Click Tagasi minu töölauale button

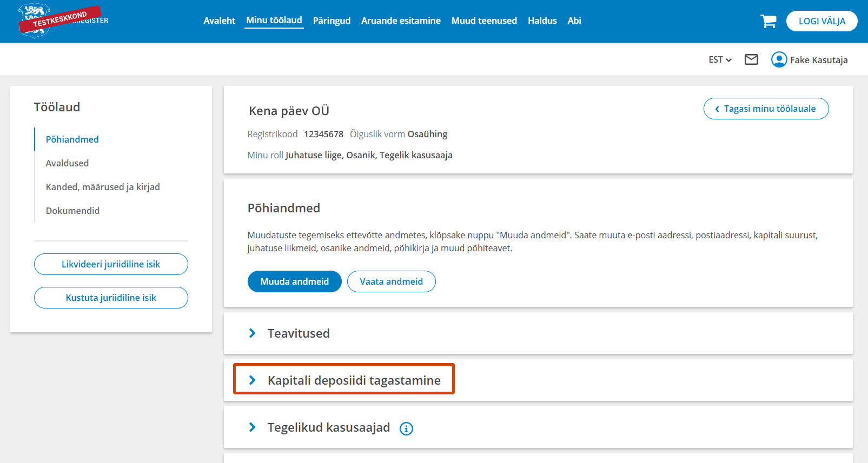coord(766,109)
